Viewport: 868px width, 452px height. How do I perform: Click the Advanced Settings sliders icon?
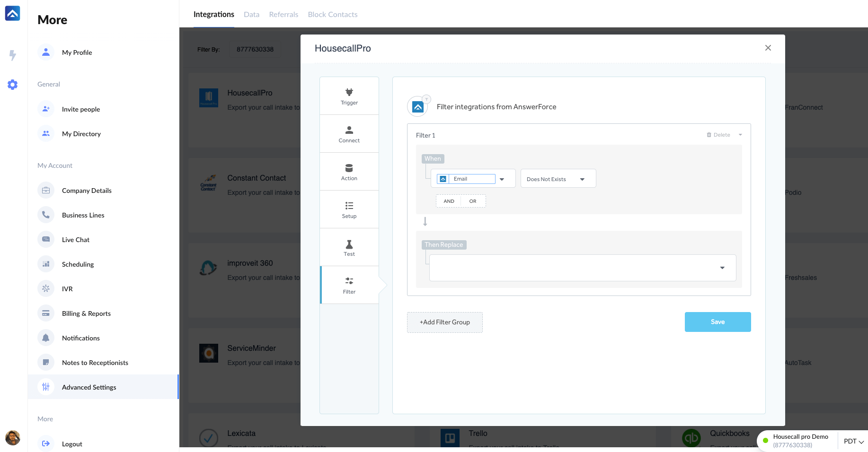(x=46, y=387)
